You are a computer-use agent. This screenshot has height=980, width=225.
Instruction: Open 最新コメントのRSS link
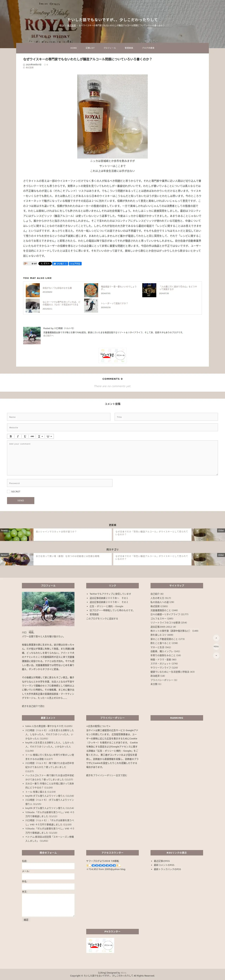[x=164, y=865]
